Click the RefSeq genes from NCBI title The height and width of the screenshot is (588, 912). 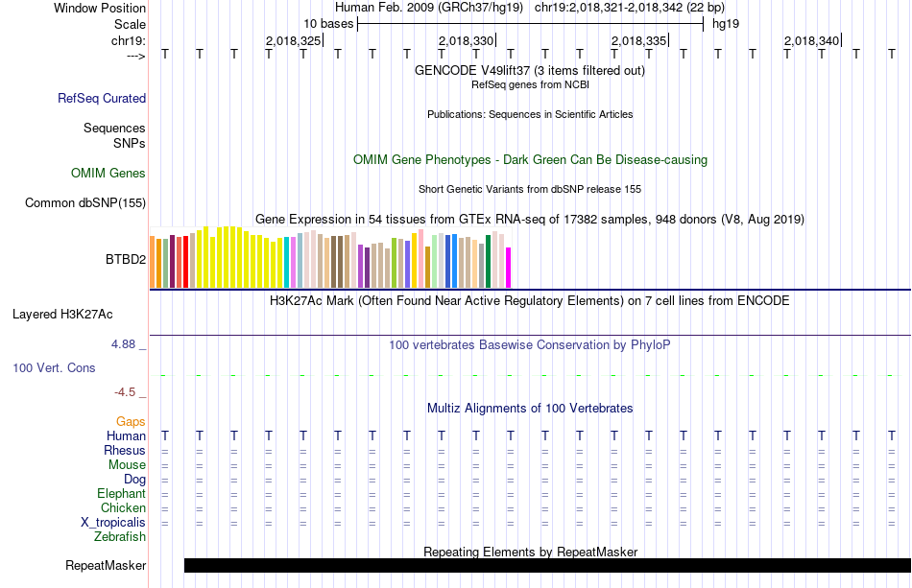click(x=531, y=84)
